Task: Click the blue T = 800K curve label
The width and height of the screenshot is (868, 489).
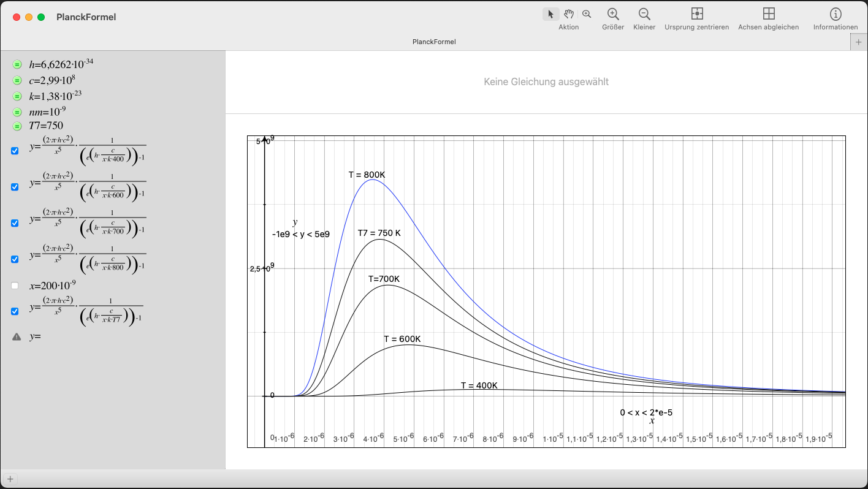Action: [x=367, y=175]
